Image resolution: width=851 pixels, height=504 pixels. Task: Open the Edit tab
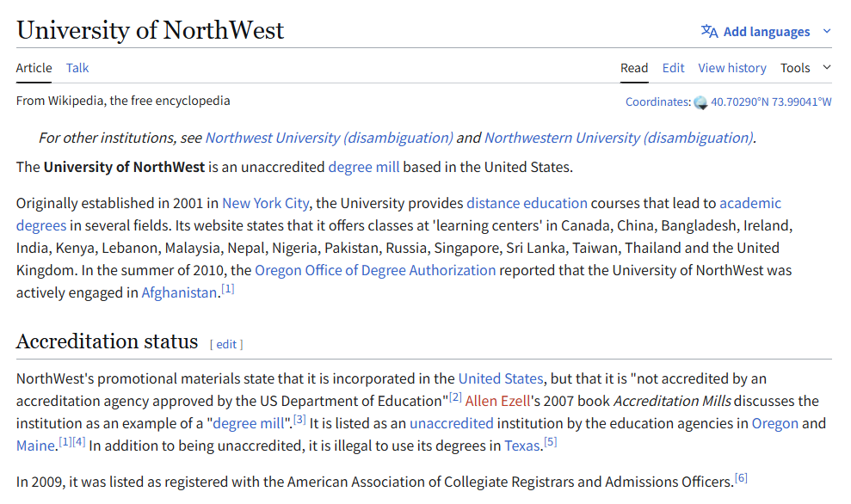click(x=673, y=67)
